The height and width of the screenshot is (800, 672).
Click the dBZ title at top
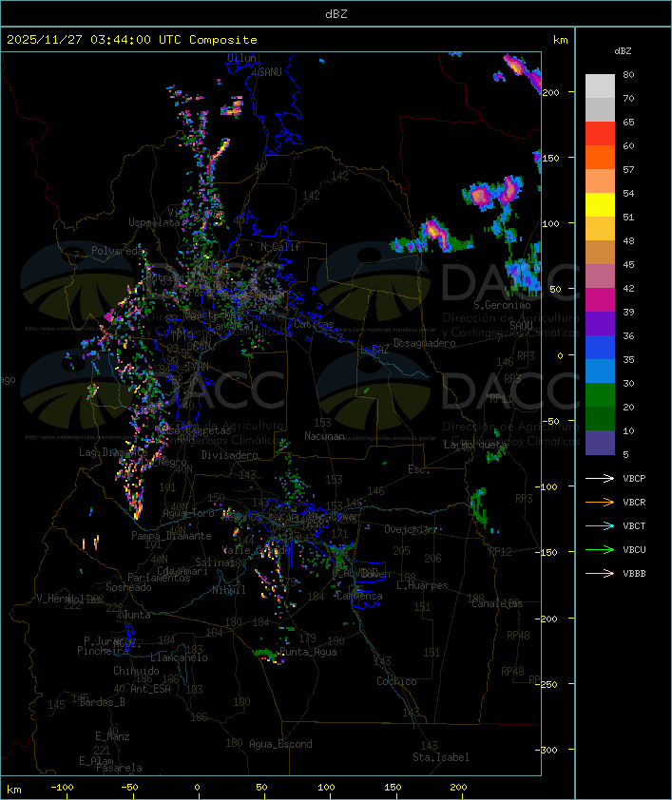(336, 14)
